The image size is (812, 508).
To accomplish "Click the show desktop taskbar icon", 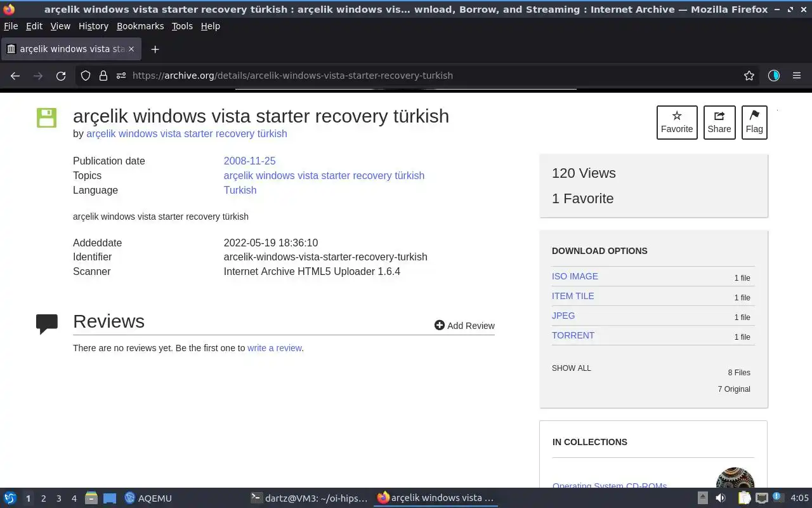I will point(110,498).
